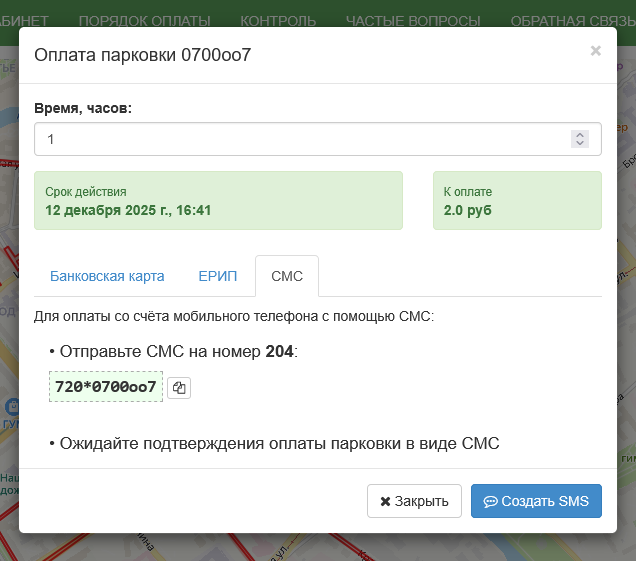Open ПОРЯДОК ОПЛАТЫ in the top menu
This screenshot has height=561, width=636.
144,20
